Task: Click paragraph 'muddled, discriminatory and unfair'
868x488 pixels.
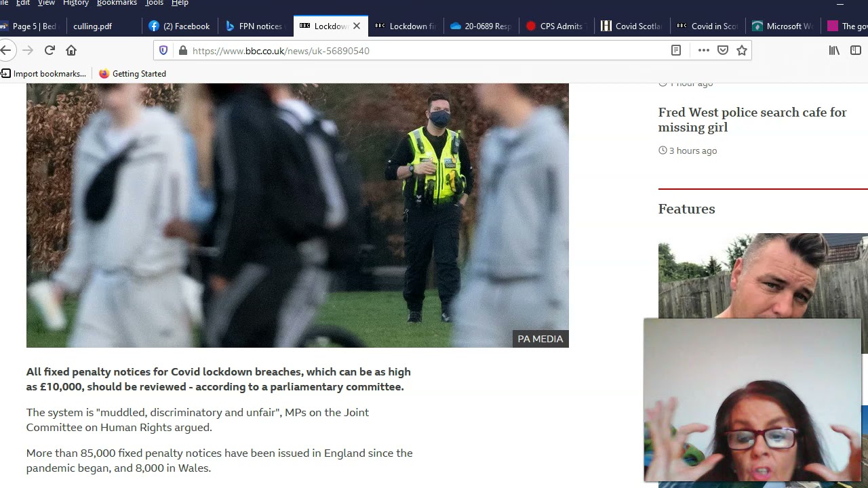Action: (x=197, y=420)
